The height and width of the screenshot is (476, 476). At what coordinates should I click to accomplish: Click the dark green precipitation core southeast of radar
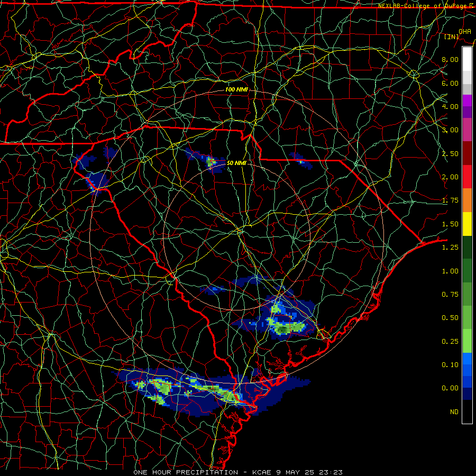(x=283, y=329)
